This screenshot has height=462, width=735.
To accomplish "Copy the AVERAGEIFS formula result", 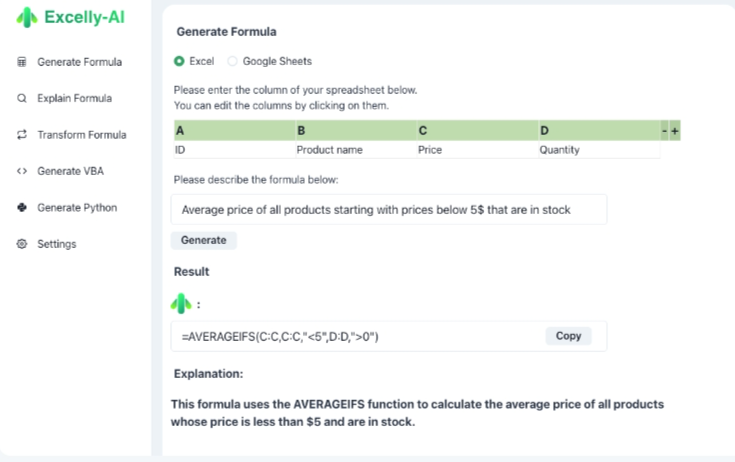I will [x=568, y=336].
